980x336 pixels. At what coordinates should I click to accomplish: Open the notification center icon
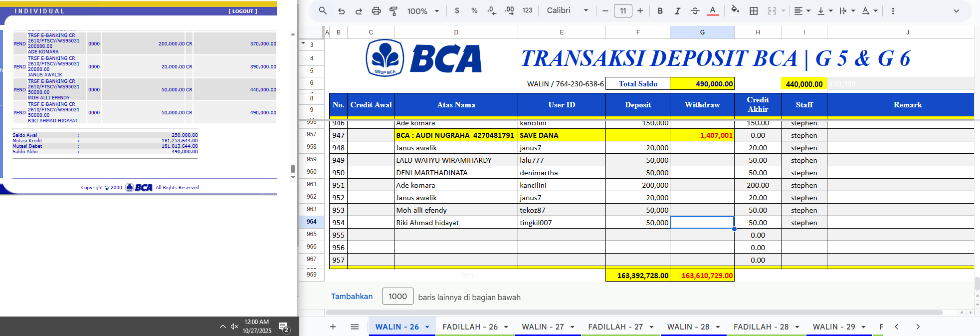(283, 327)
